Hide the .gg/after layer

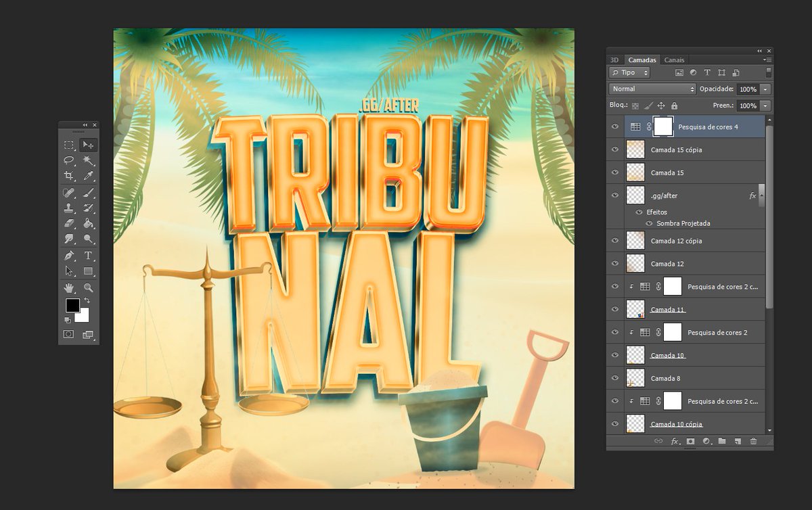coord(615,195)
